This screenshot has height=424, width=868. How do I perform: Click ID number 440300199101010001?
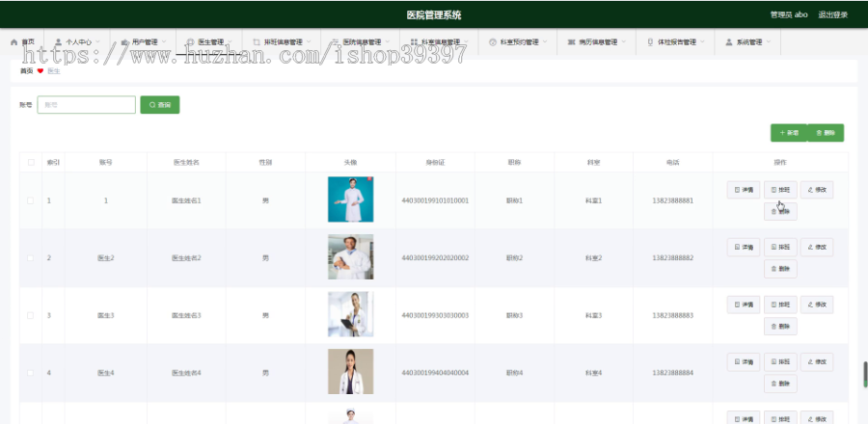435,200
